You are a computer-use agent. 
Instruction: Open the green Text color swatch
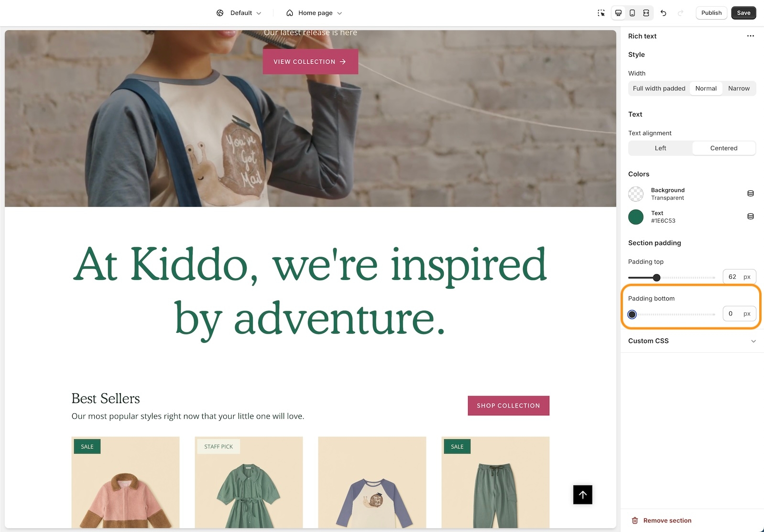click(x=635, y=217)
